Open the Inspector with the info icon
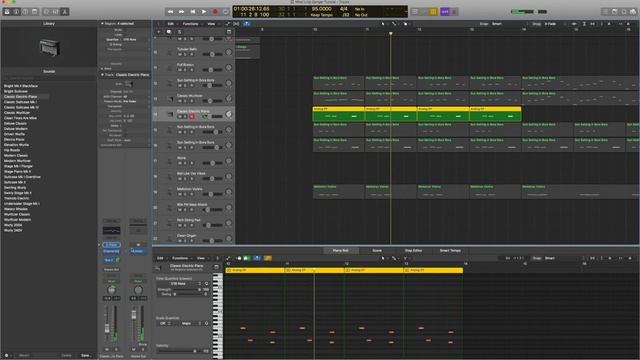 pos(16,11)
